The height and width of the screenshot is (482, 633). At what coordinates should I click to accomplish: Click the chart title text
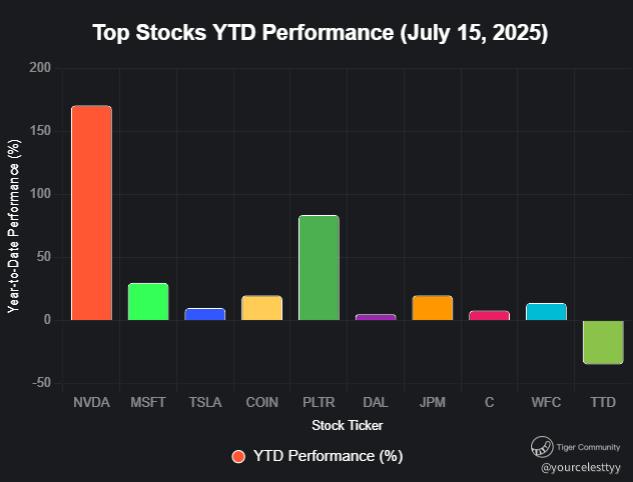point(320,32)
